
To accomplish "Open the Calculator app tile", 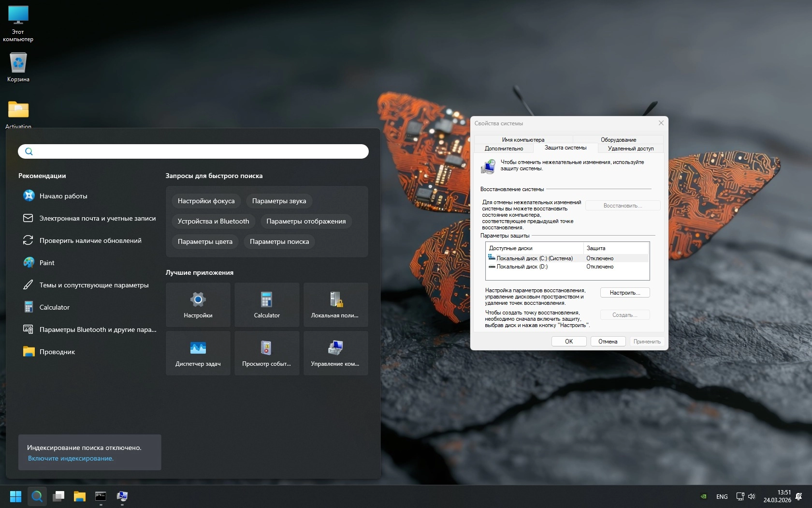I will (x=267, y=305).
